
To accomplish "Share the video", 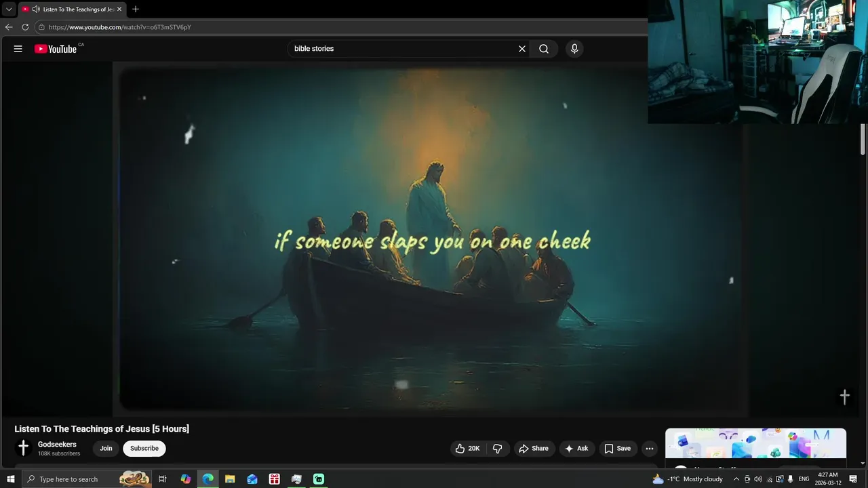I will click(534, 449).
